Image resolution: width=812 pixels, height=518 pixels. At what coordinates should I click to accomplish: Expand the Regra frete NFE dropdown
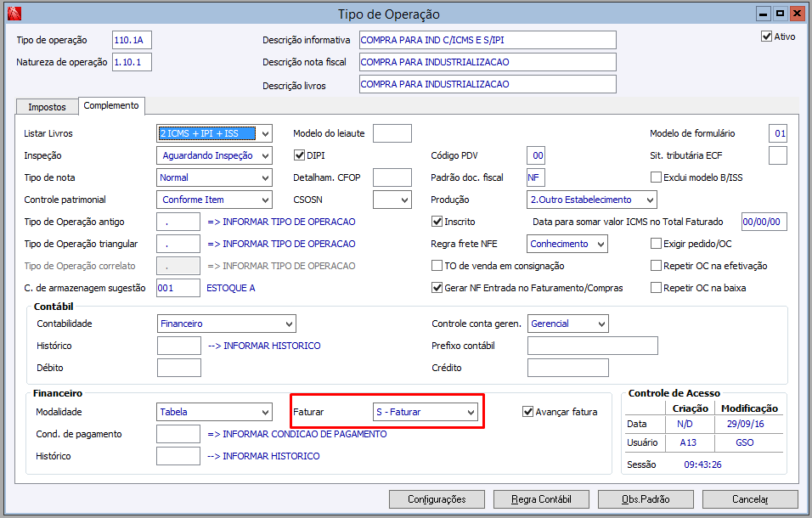pos(601,244)
